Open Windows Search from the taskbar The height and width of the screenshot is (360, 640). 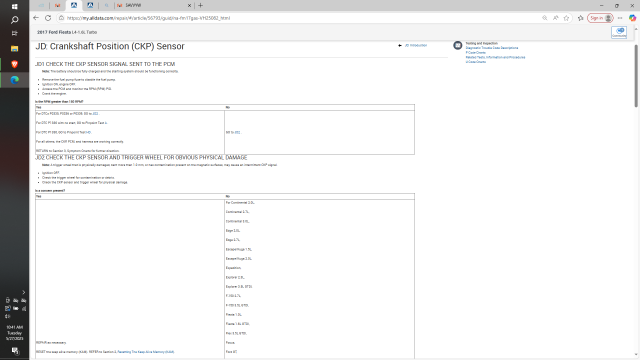coord(15,20)
